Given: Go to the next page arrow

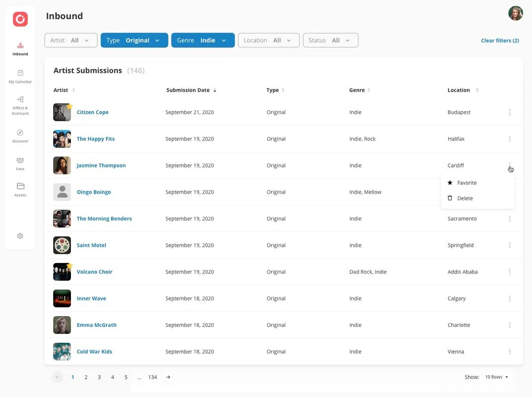Looking at the screenshot, I should 168,377.
